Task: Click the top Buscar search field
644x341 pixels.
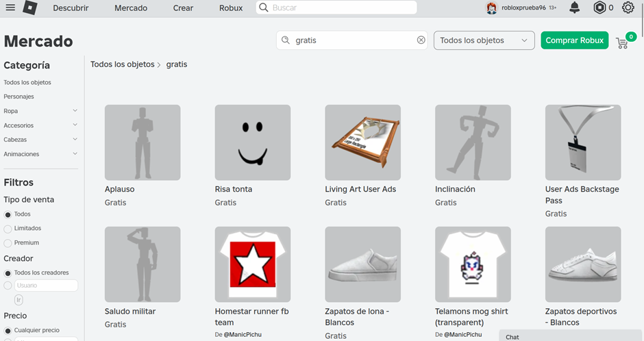Action: click(336, 8)
